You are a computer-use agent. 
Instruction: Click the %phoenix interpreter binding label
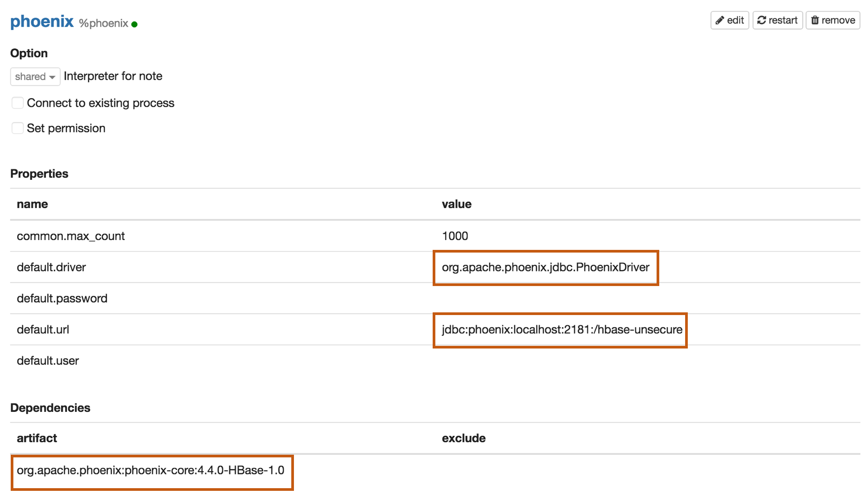click(103, 23)
